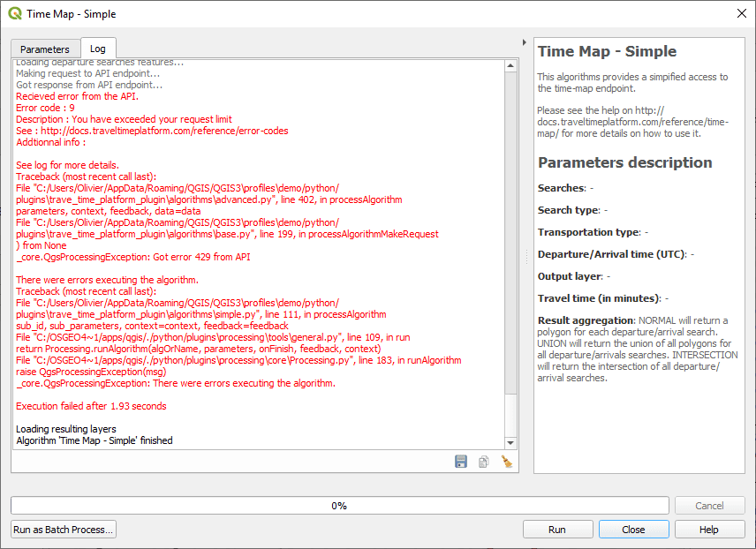The image size is (756, 549).
Task: Clear the log with the broom icon
Action: click(x=507, y=461)
